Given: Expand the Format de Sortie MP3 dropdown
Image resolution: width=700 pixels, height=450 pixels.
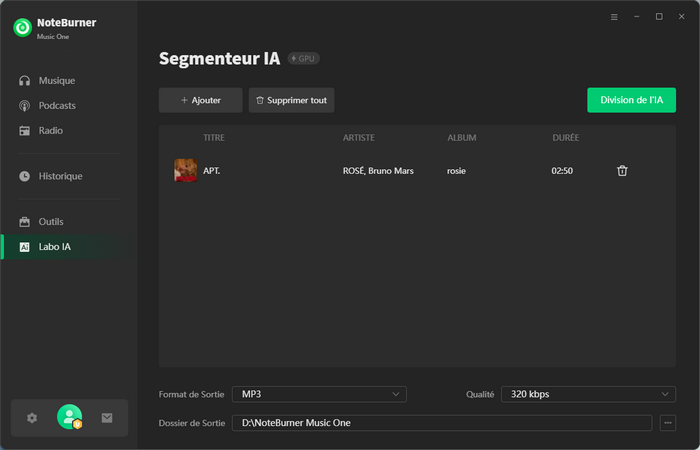Looking at the screenshot, I should click(319, 394).
